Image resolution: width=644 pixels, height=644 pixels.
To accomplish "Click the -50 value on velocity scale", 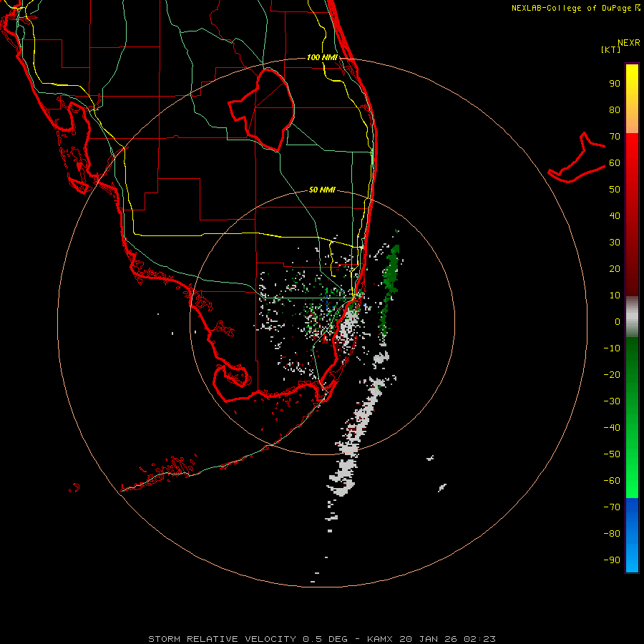I will [612, 454].
